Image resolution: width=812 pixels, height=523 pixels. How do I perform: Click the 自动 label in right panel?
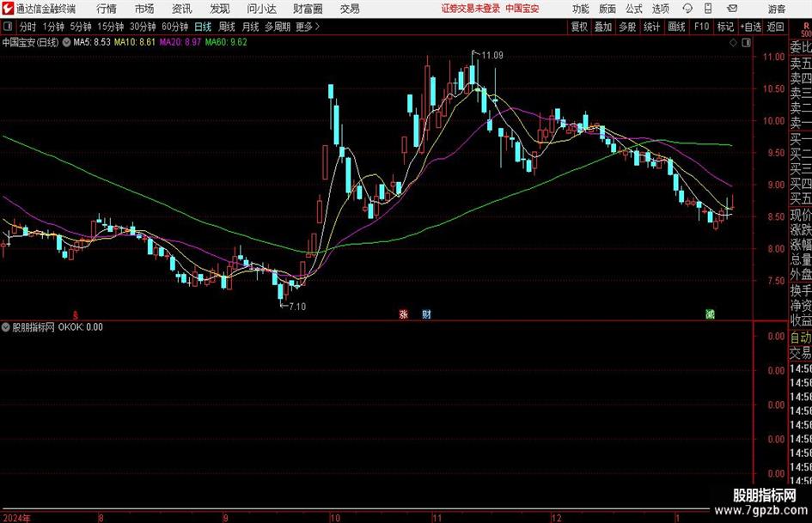pyautogui.click(x=801, y=338)
